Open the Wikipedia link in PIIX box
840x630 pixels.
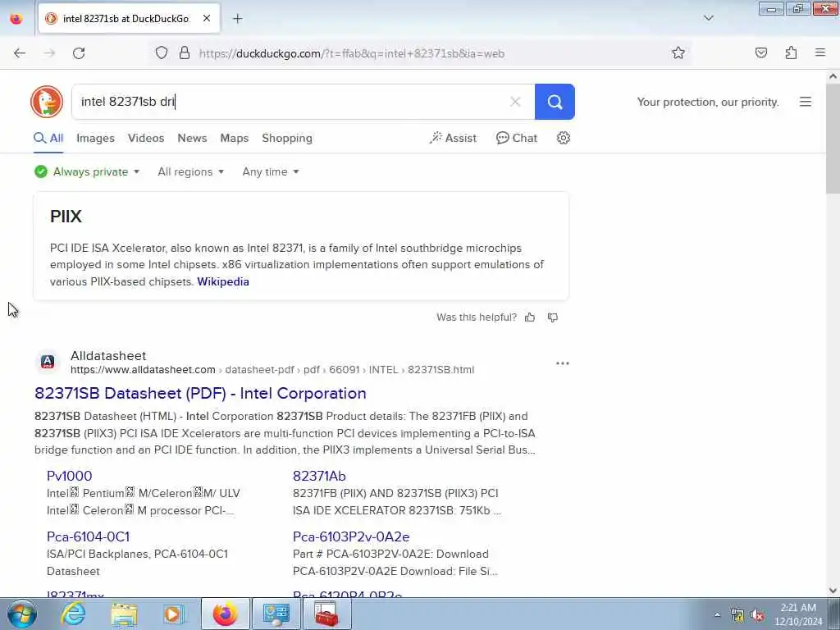pos(223,282)
